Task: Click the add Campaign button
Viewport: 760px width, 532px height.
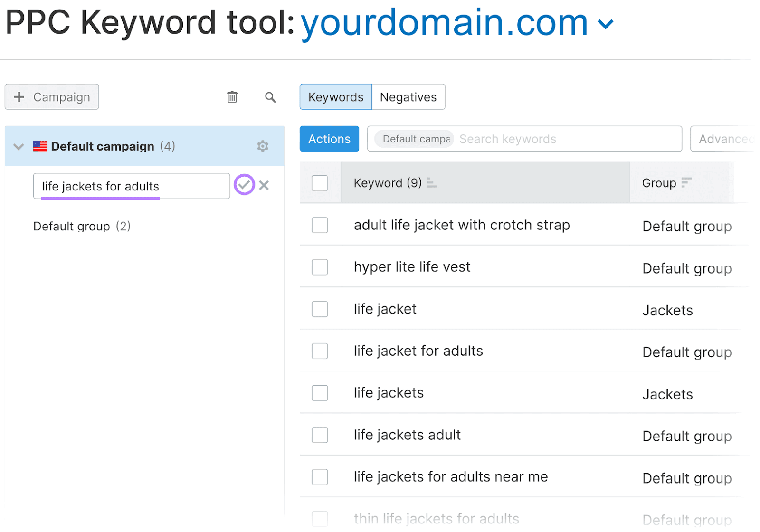Action: click(52, 97)
